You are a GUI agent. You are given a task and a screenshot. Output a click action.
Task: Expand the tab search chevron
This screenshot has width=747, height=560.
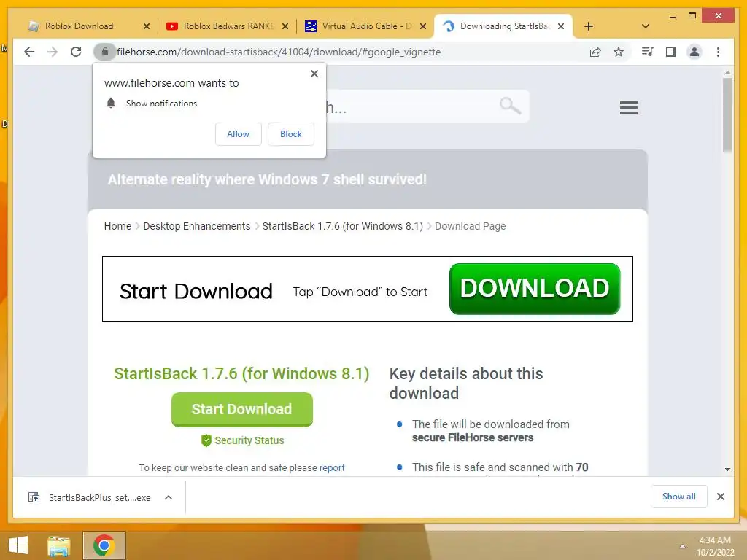(x=646, y=26)
